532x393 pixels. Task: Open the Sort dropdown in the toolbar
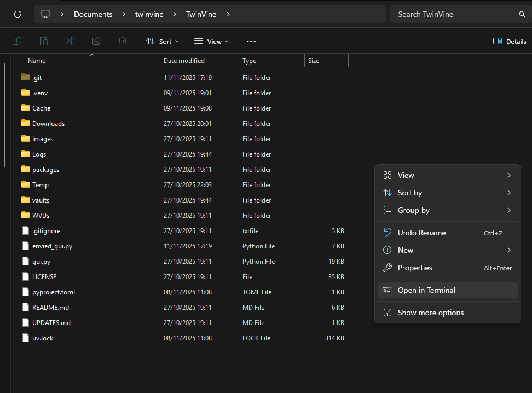coord(162,41)
